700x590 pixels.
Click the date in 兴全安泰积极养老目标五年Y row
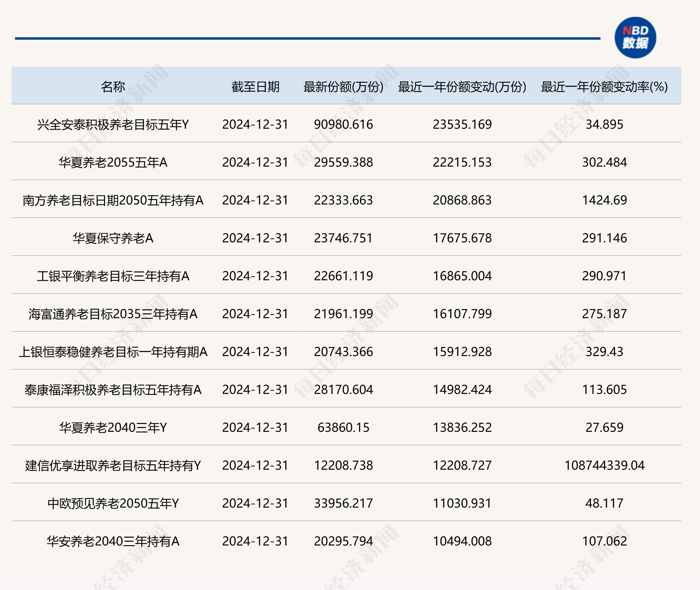(x=256, y=124)
